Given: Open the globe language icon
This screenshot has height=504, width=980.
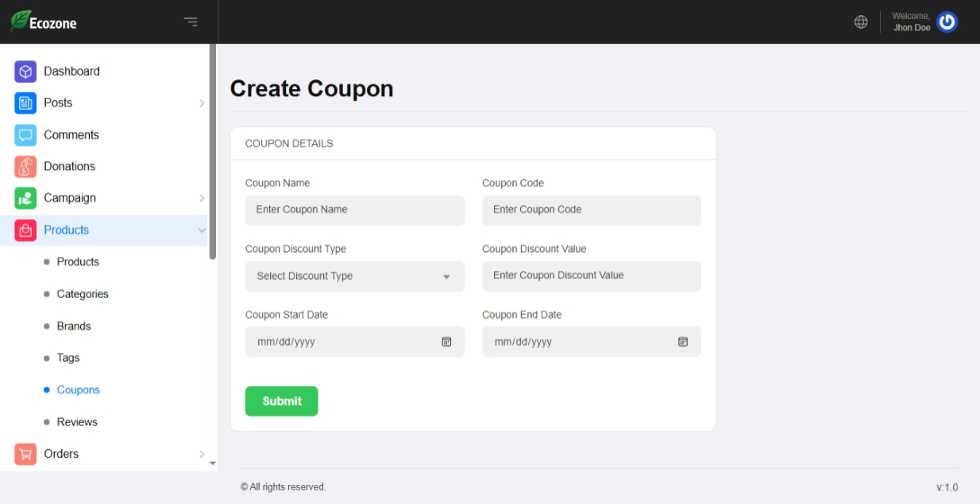Looking at the screenshot, I should tap(861, 22).
